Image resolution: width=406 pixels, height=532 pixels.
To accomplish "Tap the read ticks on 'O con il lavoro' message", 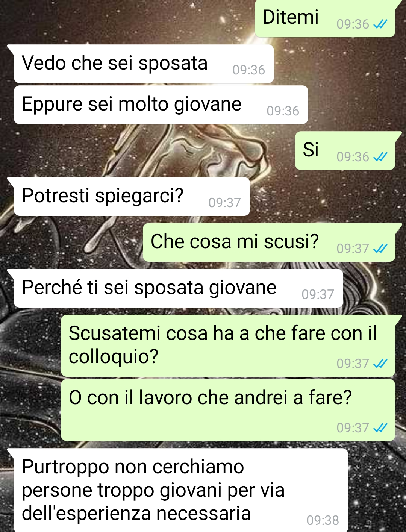I will (x=380, y=428).
